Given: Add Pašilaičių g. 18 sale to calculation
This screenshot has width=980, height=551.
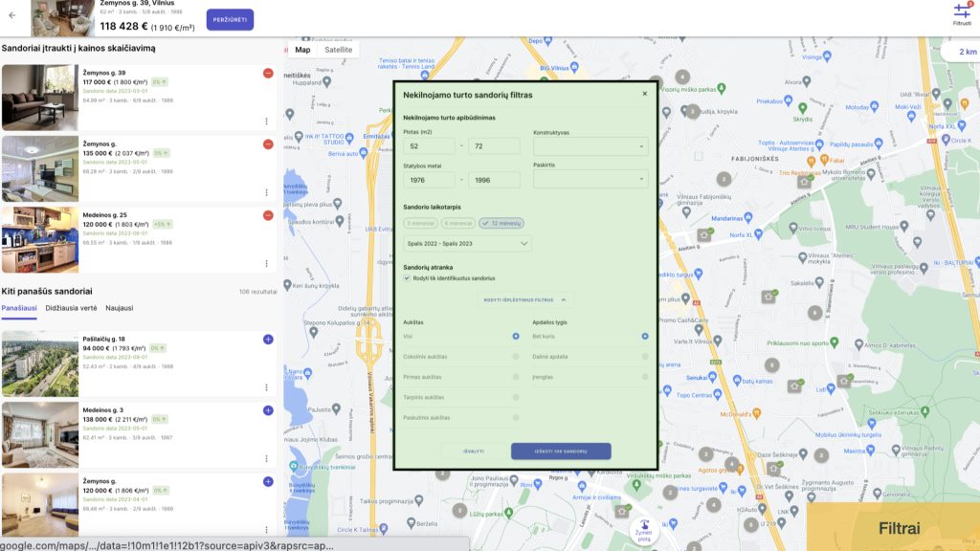Looking at the screenshot, I should pos(267,339).
